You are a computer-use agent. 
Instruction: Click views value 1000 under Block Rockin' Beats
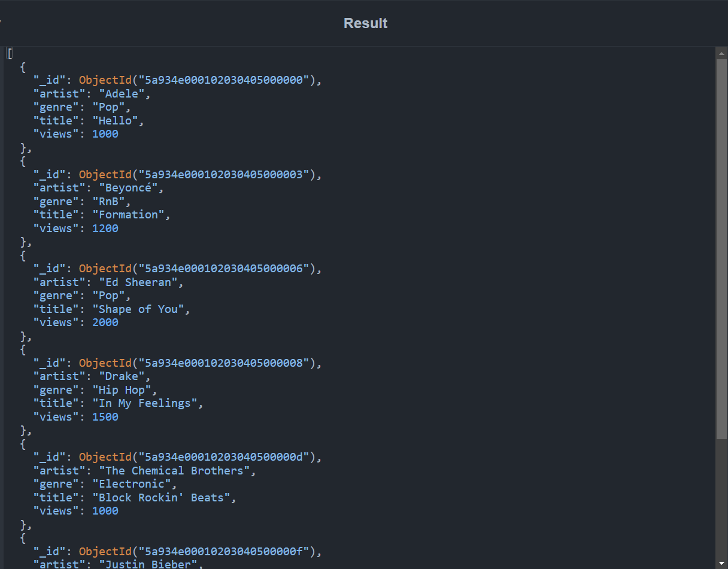click(x=105, y=511)
